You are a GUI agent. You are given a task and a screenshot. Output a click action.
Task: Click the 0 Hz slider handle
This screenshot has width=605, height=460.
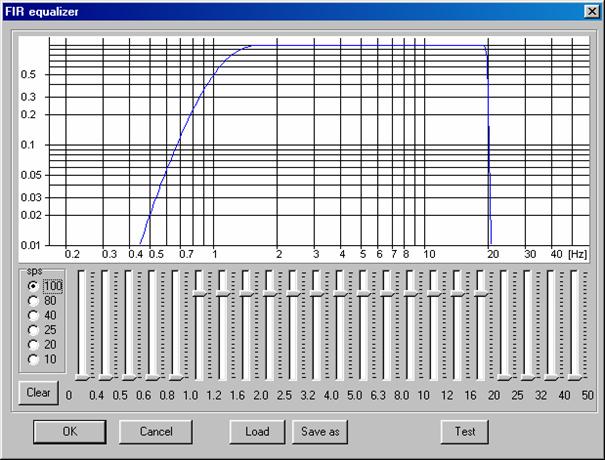(82, 377)
